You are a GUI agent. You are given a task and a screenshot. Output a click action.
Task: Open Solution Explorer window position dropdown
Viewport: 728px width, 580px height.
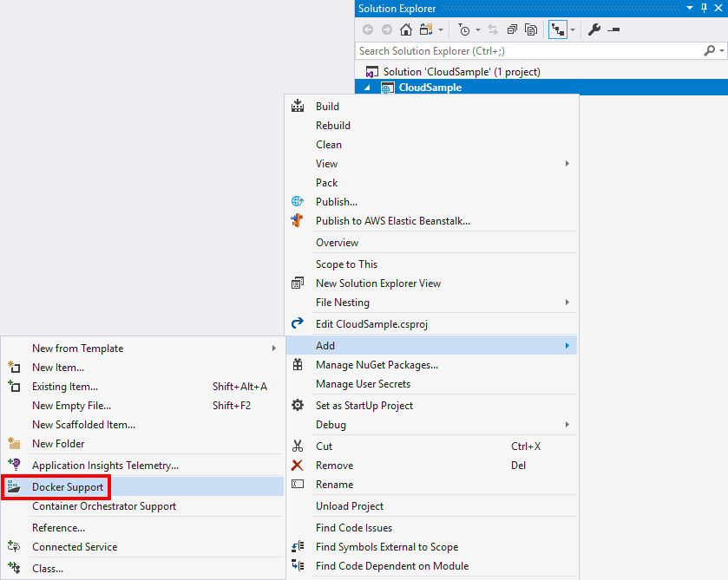tap(690, 8)
